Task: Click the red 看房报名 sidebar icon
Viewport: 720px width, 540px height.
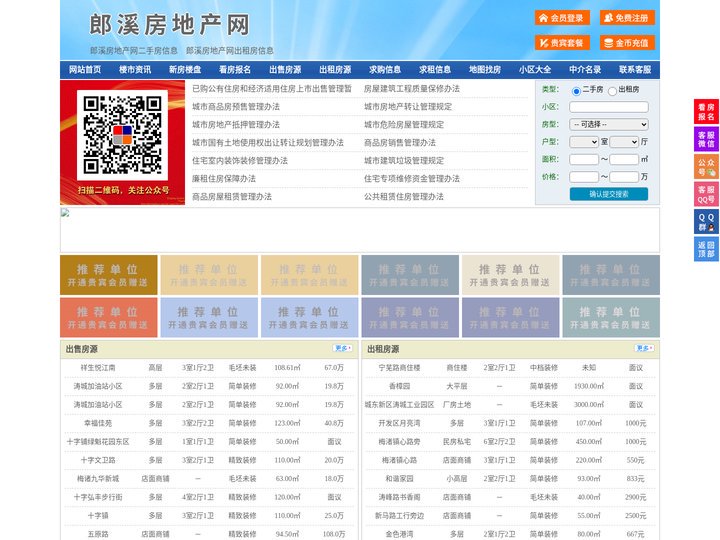Action: click(706, 112)
